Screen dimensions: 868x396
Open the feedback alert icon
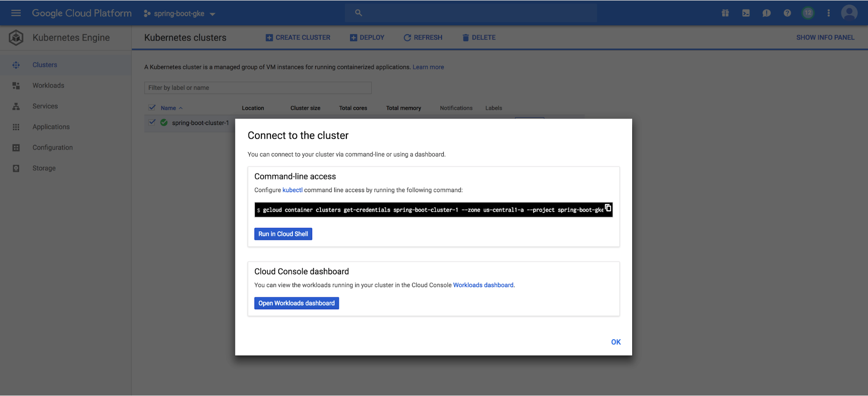pos(766,13)
